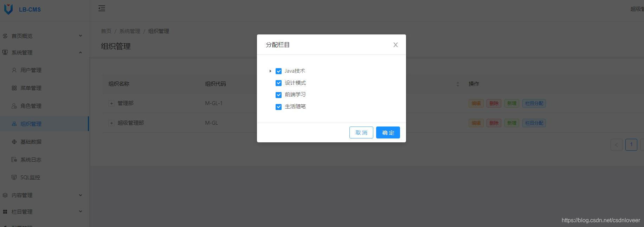The image size is (644, 227).
Task: Click 栏目分配 button in 超级管理部 row
Action: click(534, 123)
